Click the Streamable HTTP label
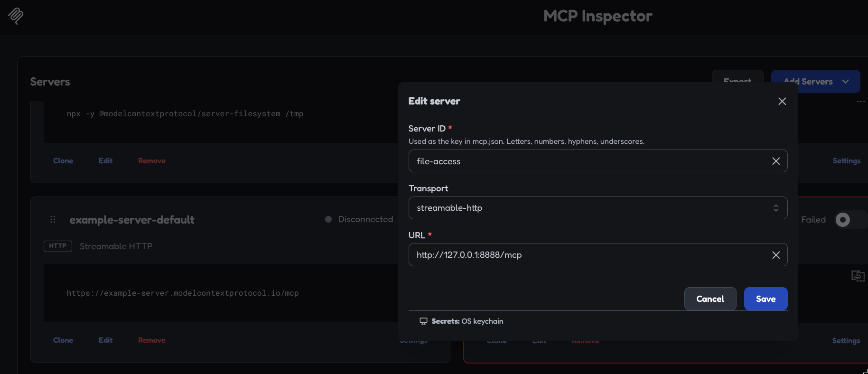Screen dimensions: 868x374 [x=116, y=246]
